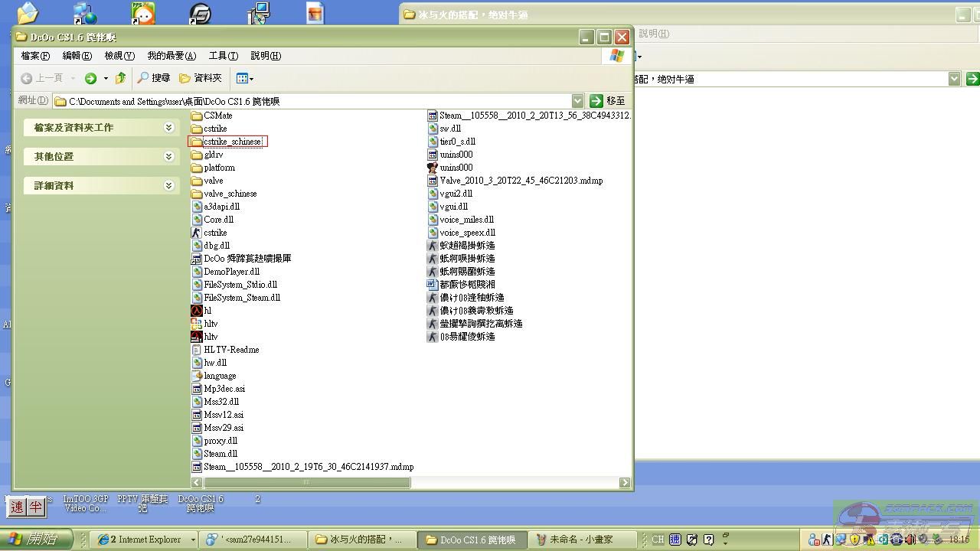Collapse the 檔案及資料夾工作 panel
The width and height of the screenshot is (980, 551).
tap(168, 128)
